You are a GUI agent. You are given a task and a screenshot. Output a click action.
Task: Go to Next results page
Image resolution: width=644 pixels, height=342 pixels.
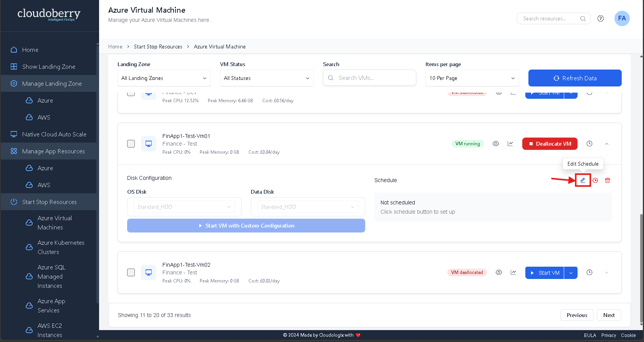609,315
